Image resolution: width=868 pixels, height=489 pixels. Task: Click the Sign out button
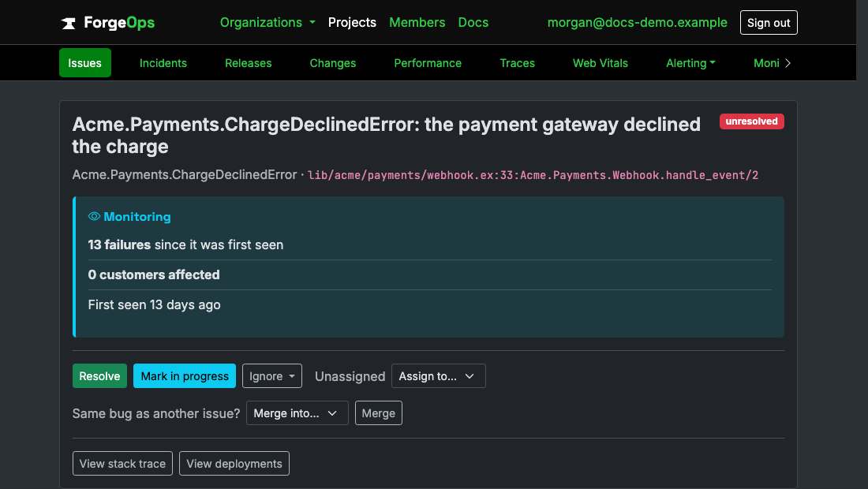click(x=769, y=23)
